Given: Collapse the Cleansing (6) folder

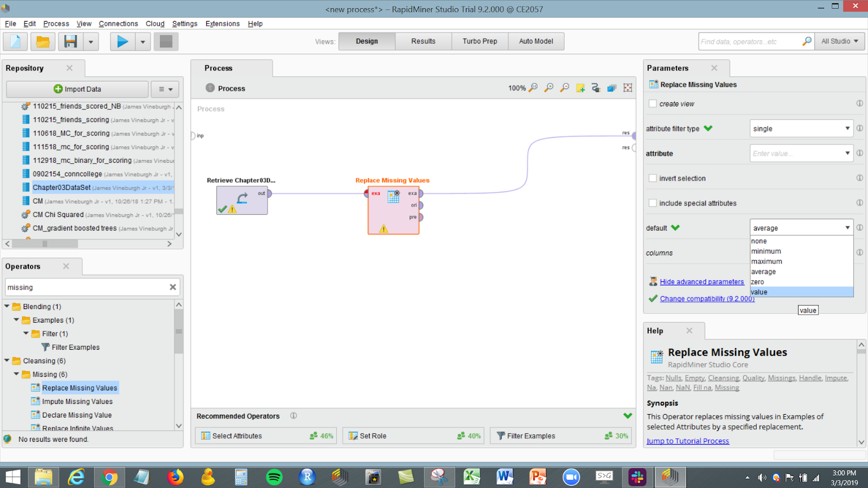Looking at the screenshot, I should coord(7,361).
